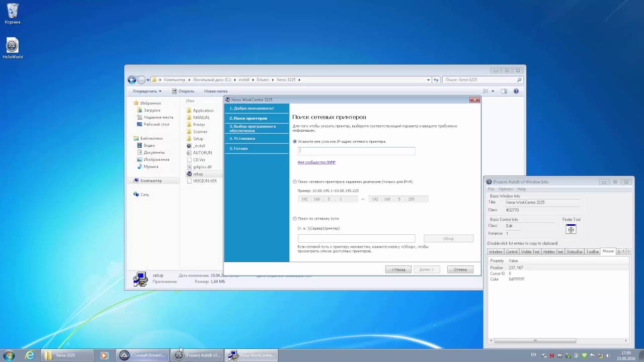Open Explorer help question-mark icon
The width and height of the screenshot is (644, 362).
coord(516,91)
